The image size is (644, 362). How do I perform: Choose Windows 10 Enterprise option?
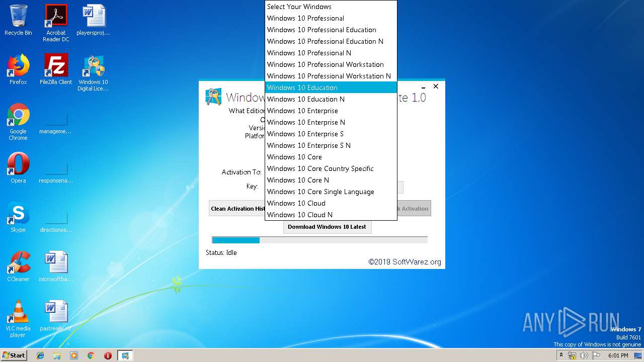coord(331,111)
